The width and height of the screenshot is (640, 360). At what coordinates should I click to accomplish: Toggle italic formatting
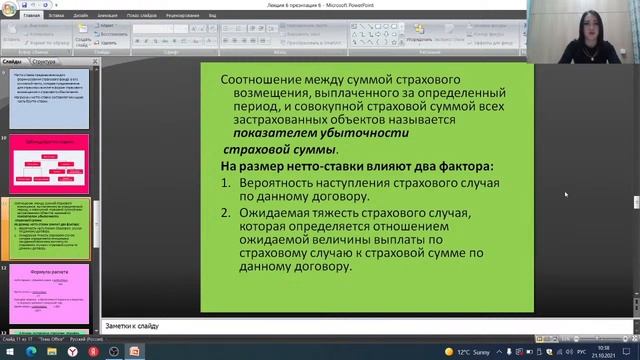click(x=146, y=41)
